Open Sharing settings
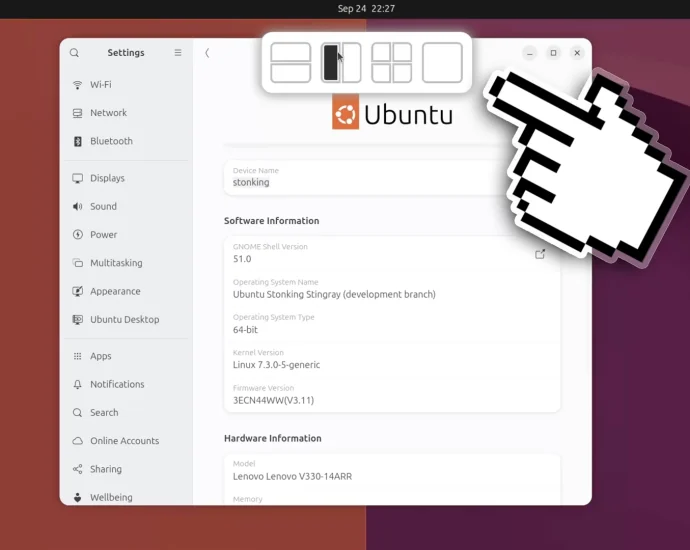This screenshot has height=550, width=690. [x=126, y=469]
